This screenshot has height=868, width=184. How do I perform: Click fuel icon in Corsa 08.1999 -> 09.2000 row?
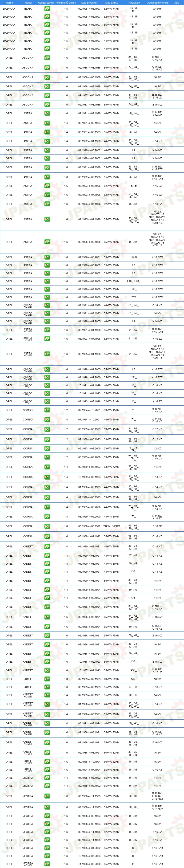(47, 517)
